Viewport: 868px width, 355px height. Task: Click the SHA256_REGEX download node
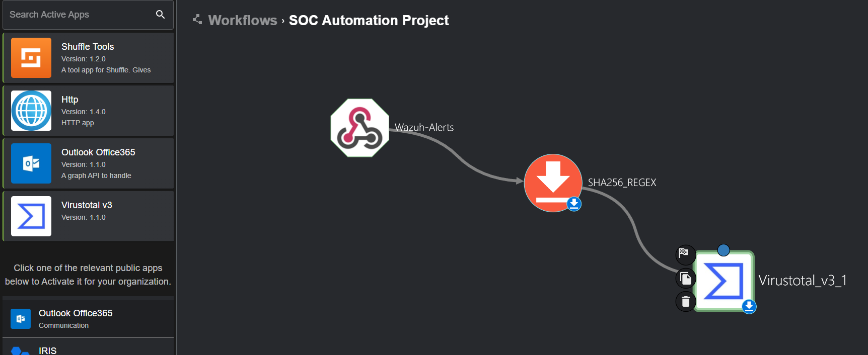pos(553,183)
